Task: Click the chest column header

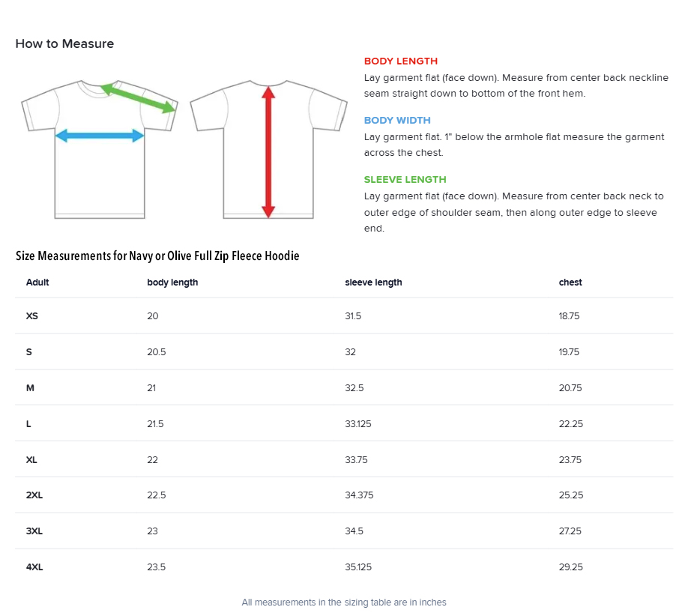Action: (570, 283)
